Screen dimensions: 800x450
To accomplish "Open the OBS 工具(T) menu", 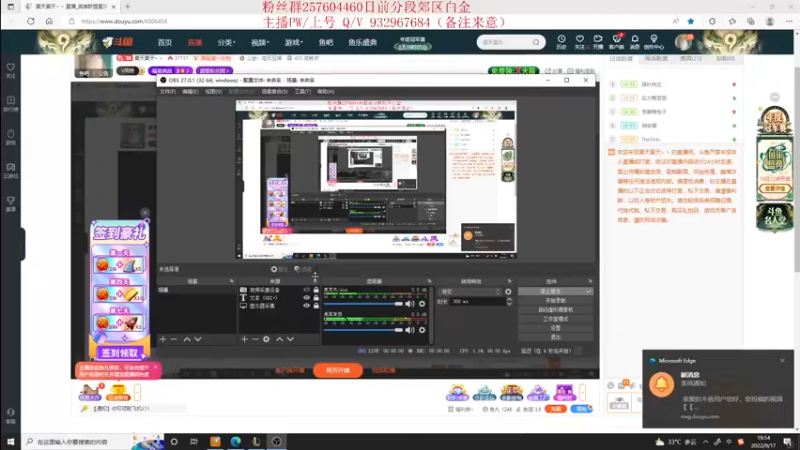I will (303, 92).
